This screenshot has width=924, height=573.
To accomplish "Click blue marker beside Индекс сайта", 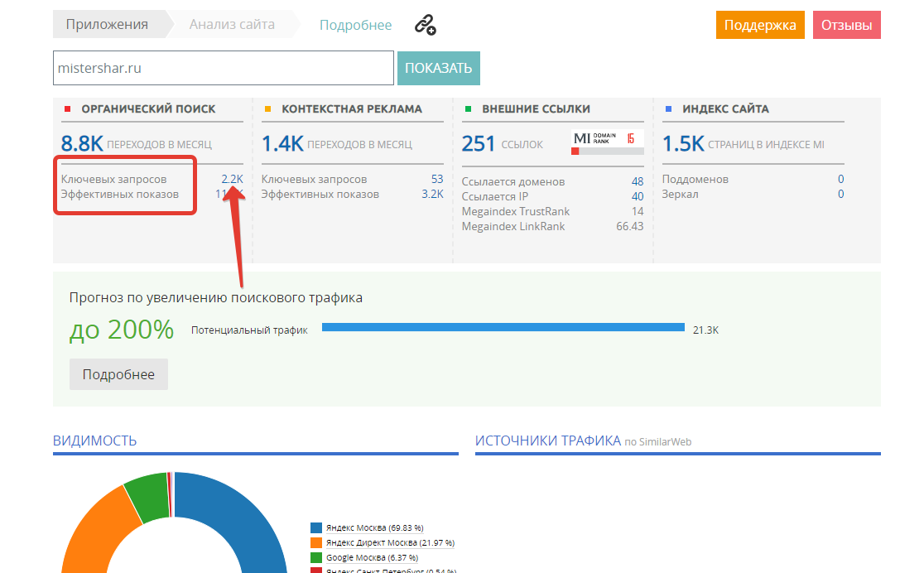I will click(x=668, y=109).
